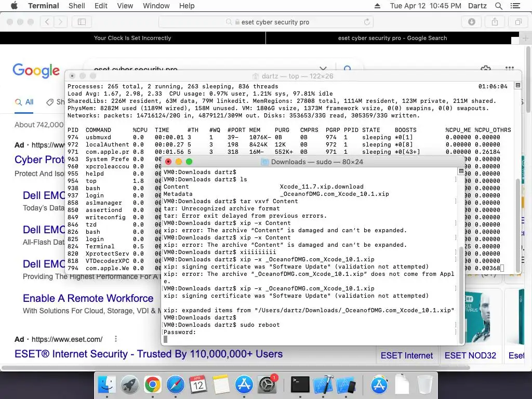Image resolution: width=532 pixels, height=399 pixels.
Task: Reload the Safari page
Action: [x=367, y=22]
